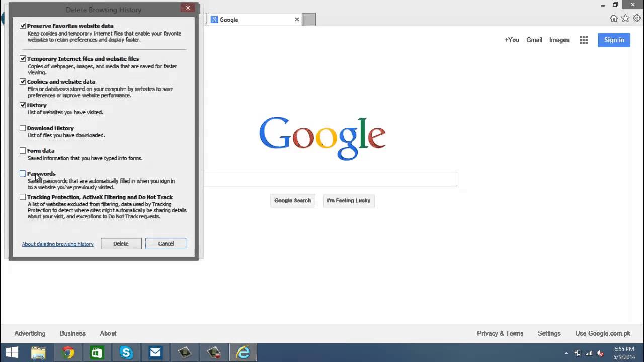The image size is (644, 362).
Task: Click the blue Sign in button
Action: (614, 40)
